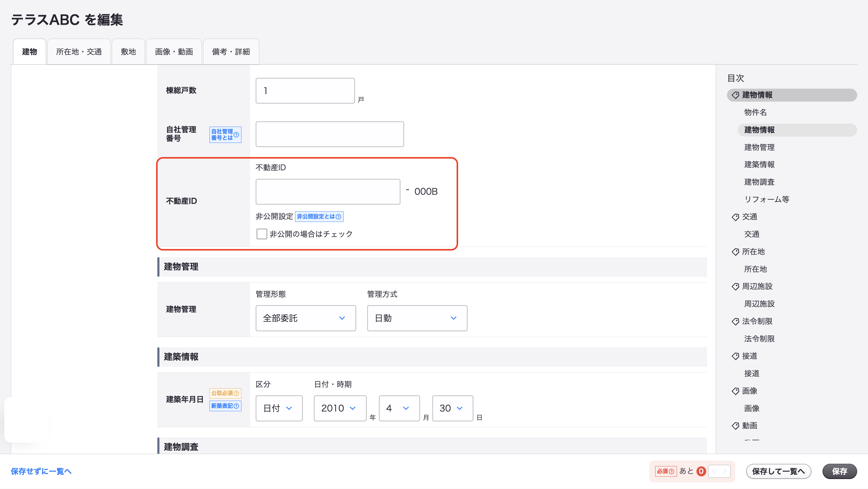Switch to the 所在地・交通 tab
Viewport: 868px width, 489px height.
pos(79,52)
